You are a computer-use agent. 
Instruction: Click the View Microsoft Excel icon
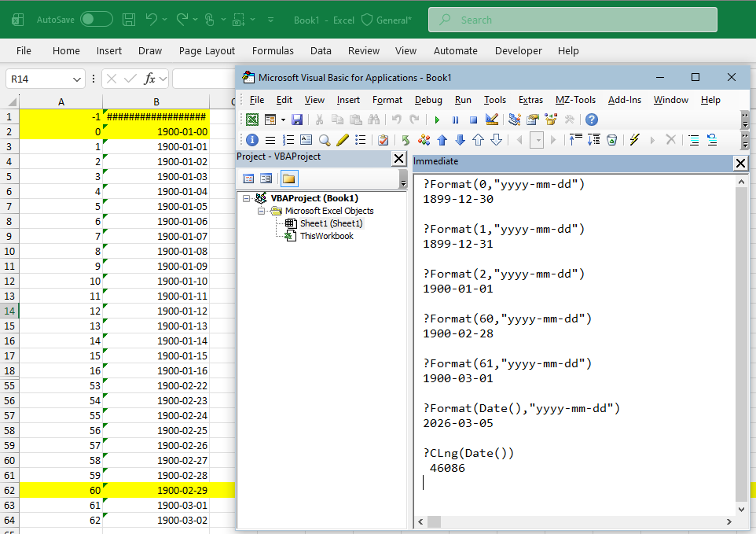coord(252,120)
